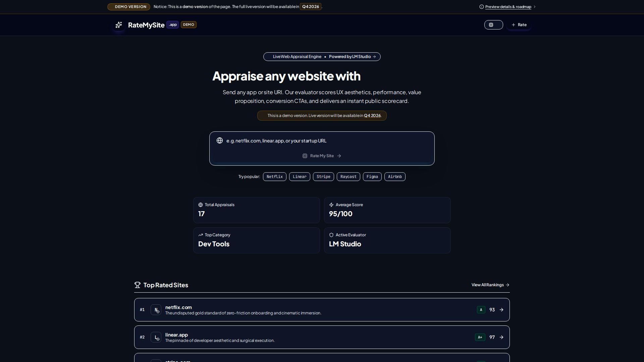Click the info icon before Preview details
Image resolution: width=644 pixels, height=362 pixels.
(482, 7)
